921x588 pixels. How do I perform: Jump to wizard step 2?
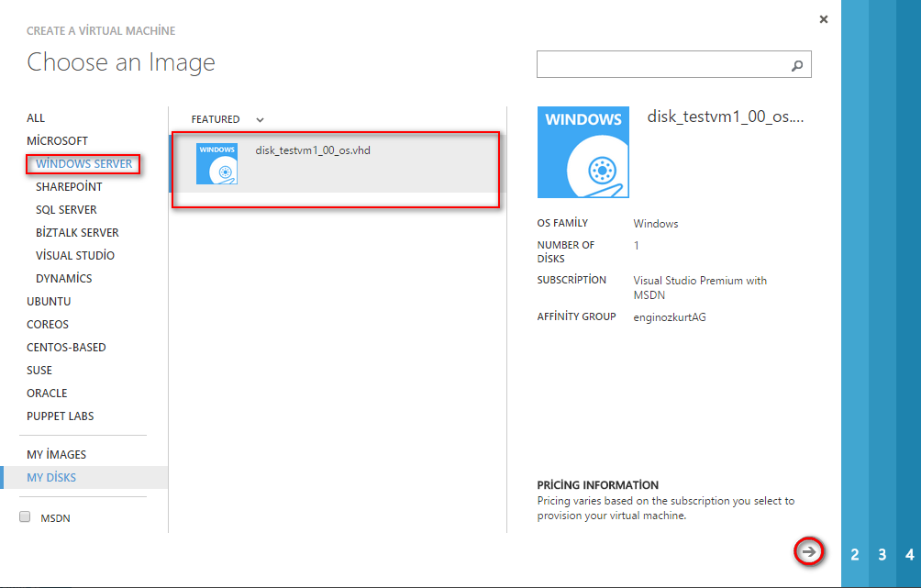click(x=855, y=554)
